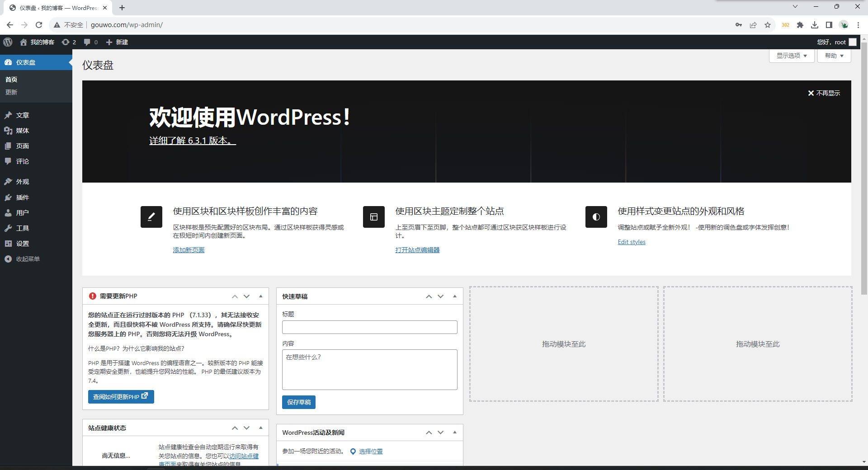The height and width of the screenshot is (470, 868).
Task: Click the pencil icon for block patterns
Action: click(x=151, y=217)
